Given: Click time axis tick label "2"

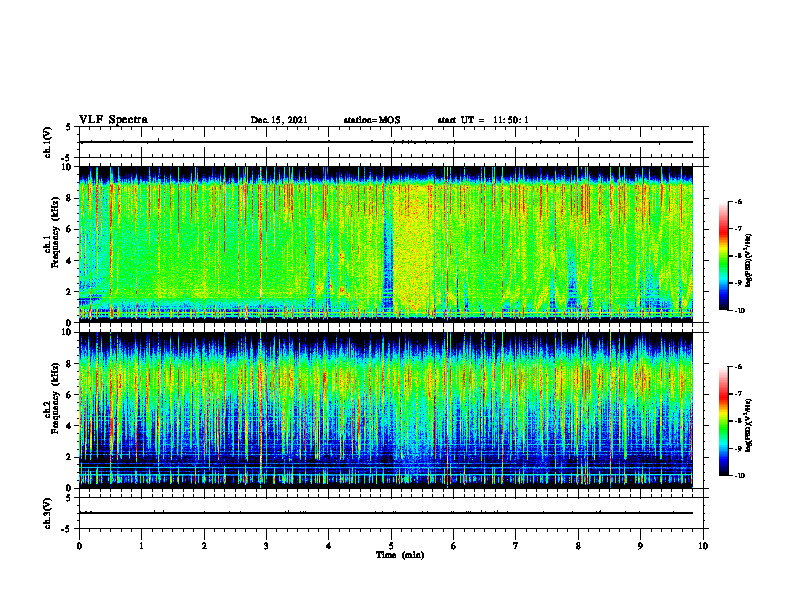Looking at the screenshot, I should pyautogui.click(x=204, y=546).
